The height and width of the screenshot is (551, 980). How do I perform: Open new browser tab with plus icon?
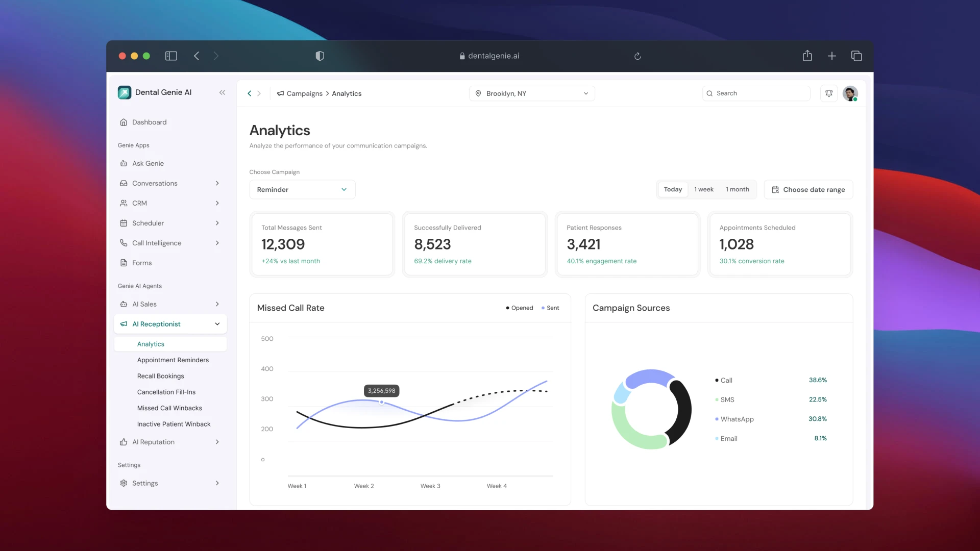(x=832, y=56)
